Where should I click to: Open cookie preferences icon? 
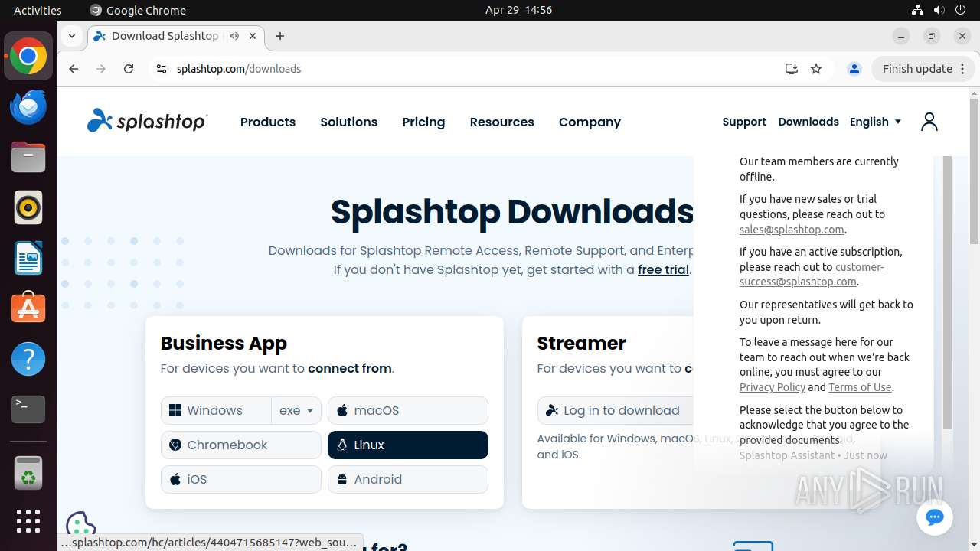[x=81, y=525]
